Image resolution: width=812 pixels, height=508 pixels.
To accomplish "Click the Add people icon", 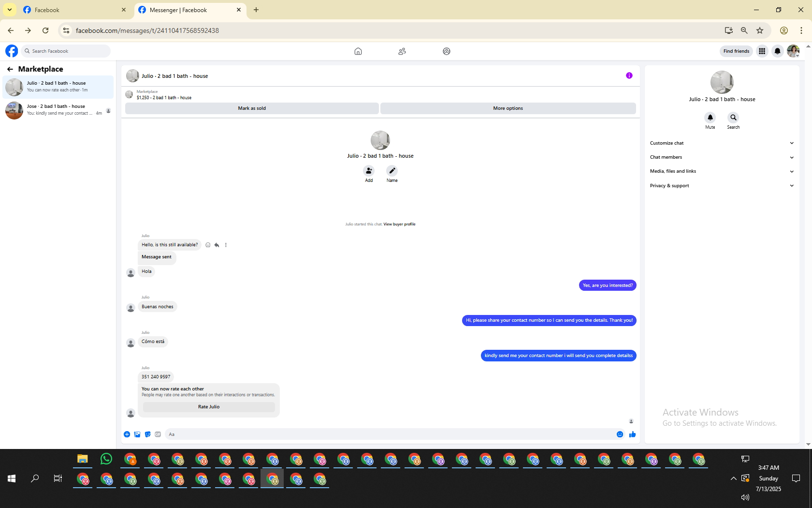I will click(369, 171).
